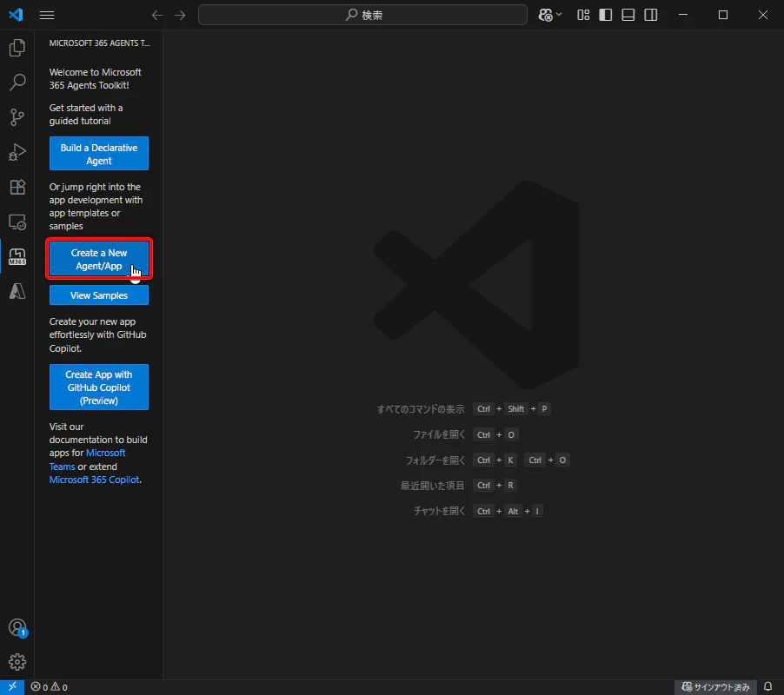Viewport: 784px width, 695px height.
Task: Open the hamburger application menu
Action: click(x=46, y=15)
